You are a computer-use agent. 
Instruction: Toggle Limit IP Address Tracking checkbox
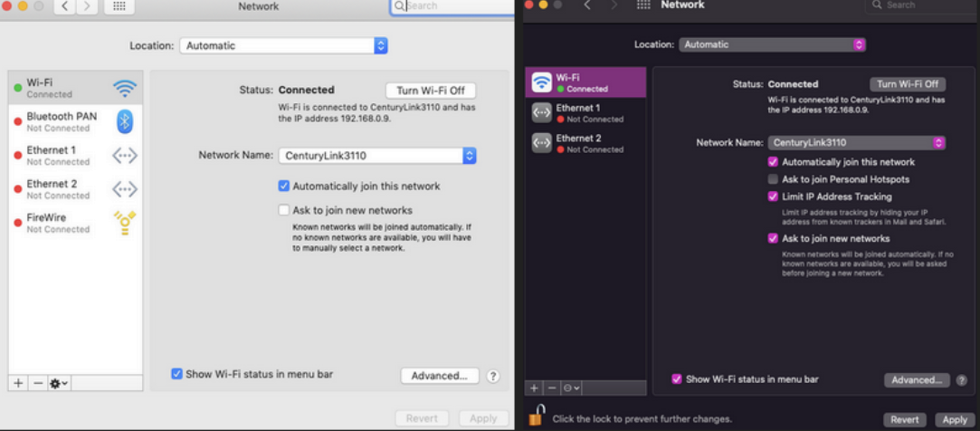[773, 196]
